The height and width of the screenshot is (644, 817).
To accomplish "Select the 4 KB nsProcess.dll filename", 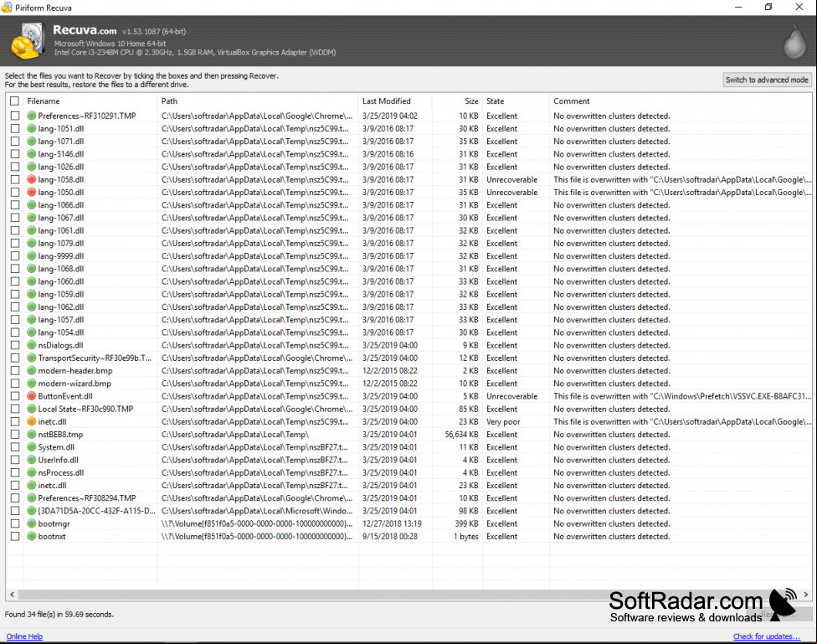I will click(x=60, y=472).
